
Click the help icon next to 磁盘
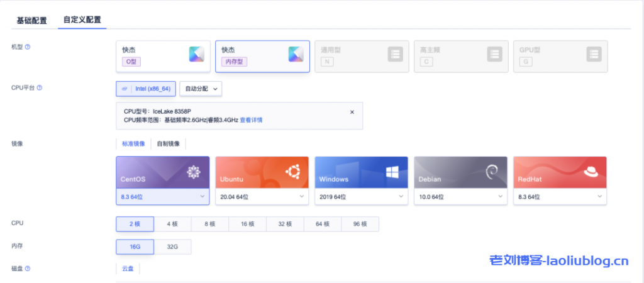[28, 269]
